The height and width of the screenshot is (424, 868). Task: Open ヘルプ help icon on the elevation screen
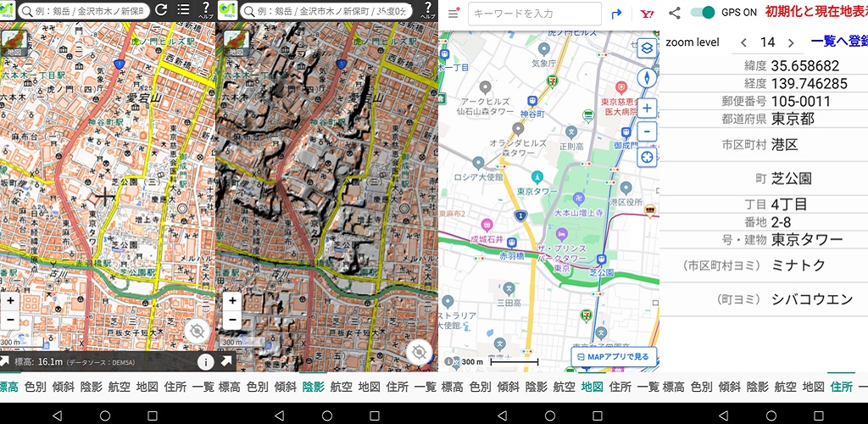pyautogui.click(x=206, y=10)
